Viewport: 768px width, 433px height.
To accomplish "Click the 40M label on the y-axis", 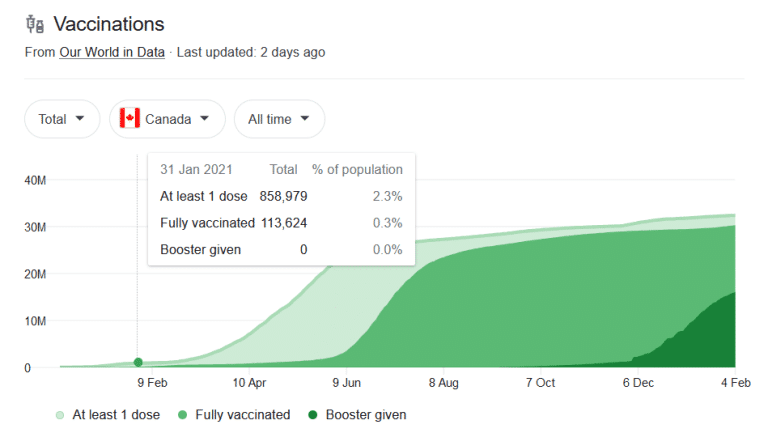I will coord(36,180).
